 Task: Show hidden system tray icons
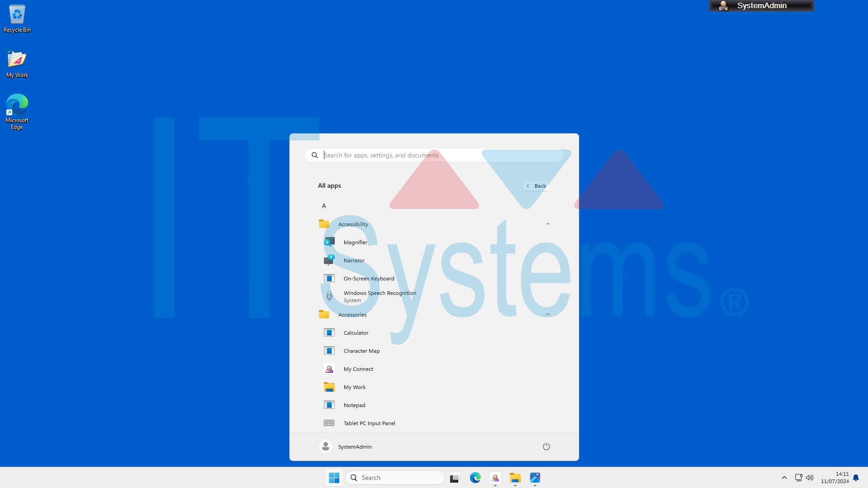(x=784, y=478)
